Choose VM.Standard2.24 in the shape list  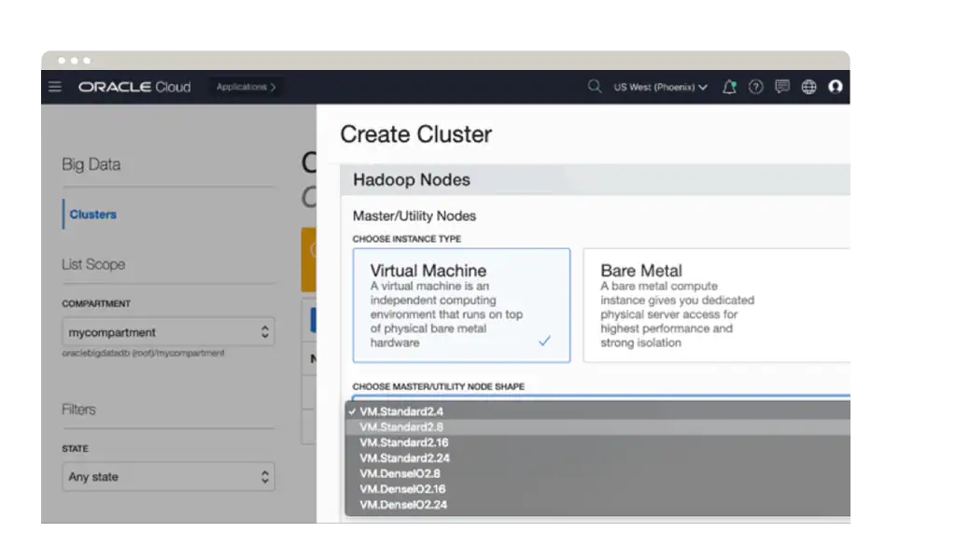click(x=405, y=458)
